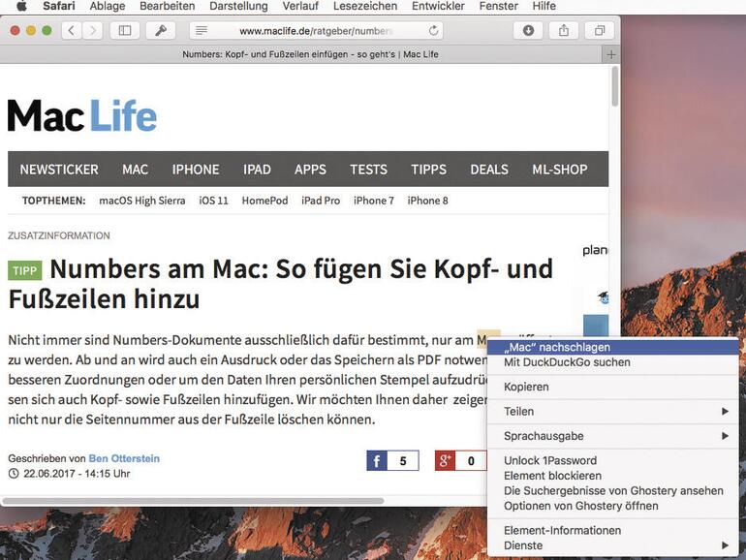Open the Entwickler menu
The image size is (746, 560).
(438, 6)
